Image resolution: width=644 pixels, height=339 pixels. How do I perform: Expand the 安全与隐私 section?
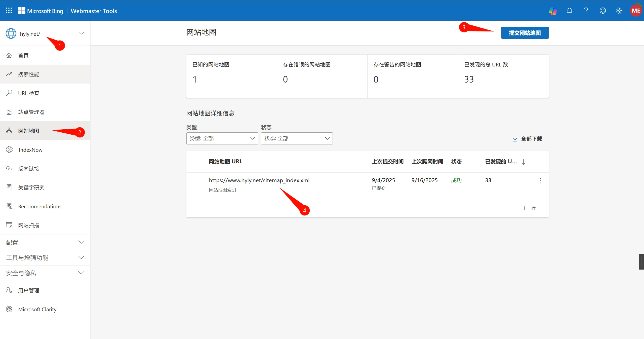(x=45, y=273)
